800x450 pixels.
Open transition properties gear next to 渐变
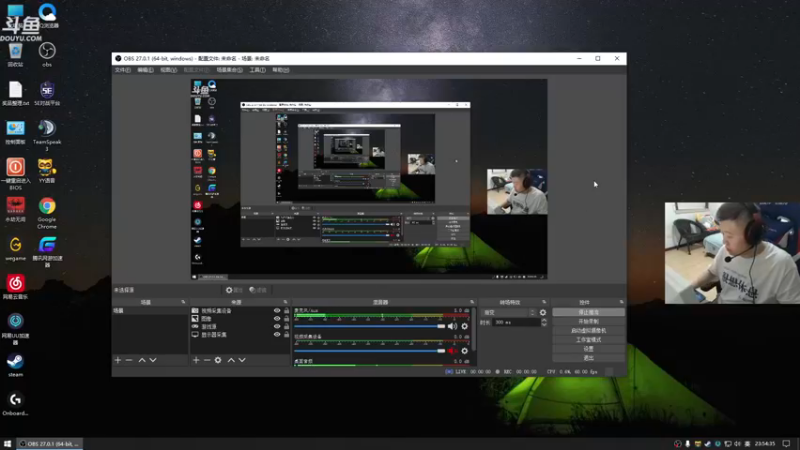543,313
